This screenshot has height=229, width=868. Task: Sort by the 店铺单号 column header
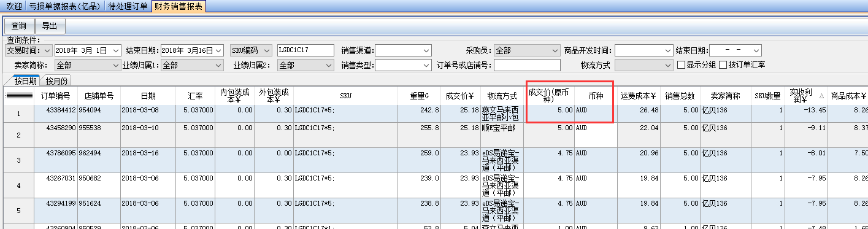pos(99,96)
